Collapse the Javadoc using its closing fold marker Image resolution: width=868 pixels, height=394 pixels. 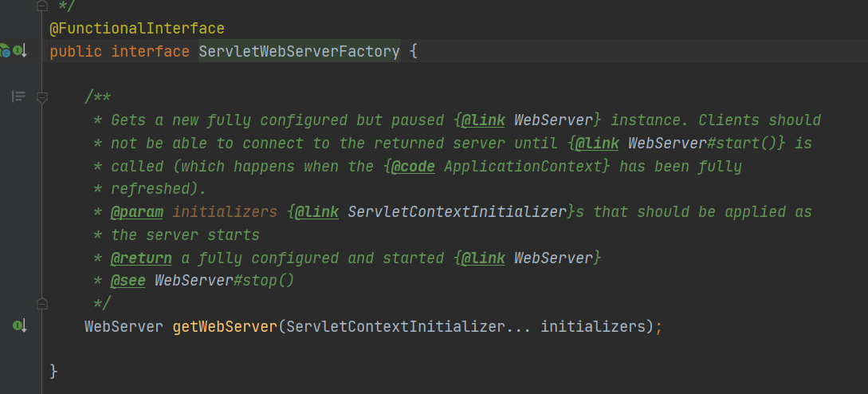click(x=42, y=304)
